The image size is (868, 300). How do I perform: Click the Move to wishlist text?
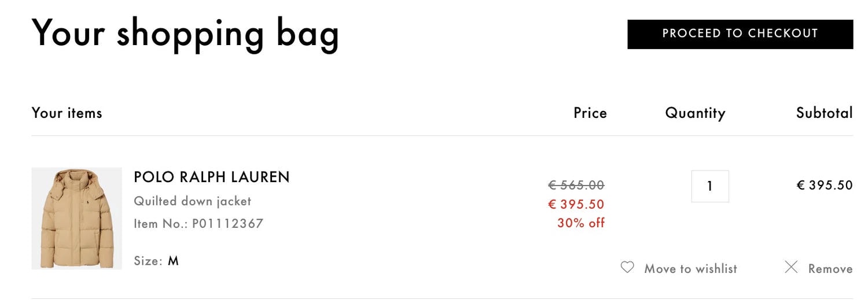click(x=691, y=269)
